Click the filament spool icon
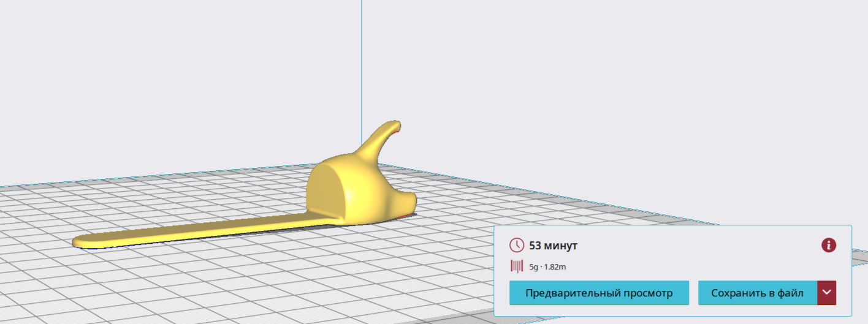Screen dimensions: 868x324 point(517,266)
